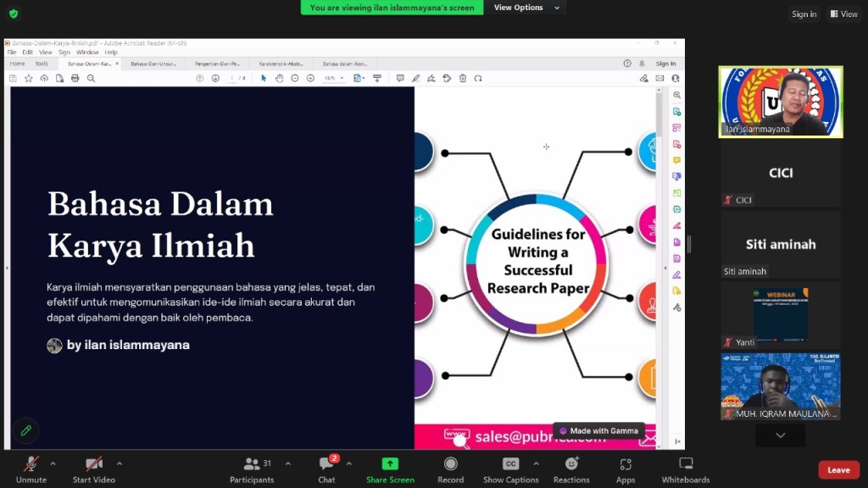
Task: Open the Apps panel
Action: click(x=626, y=469)
